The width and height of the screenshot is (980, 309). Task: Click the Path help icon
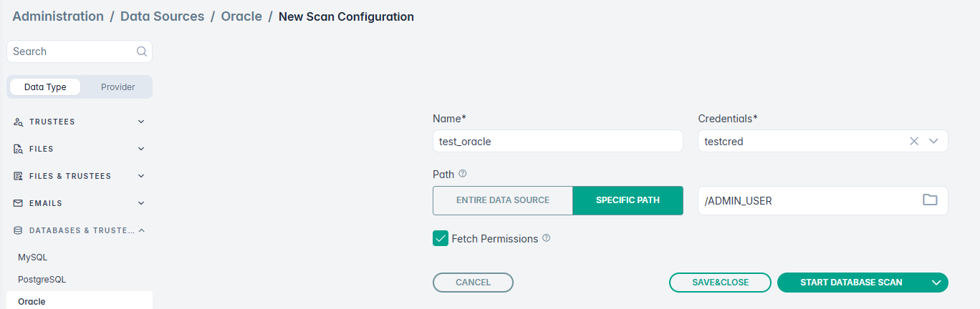463,174
